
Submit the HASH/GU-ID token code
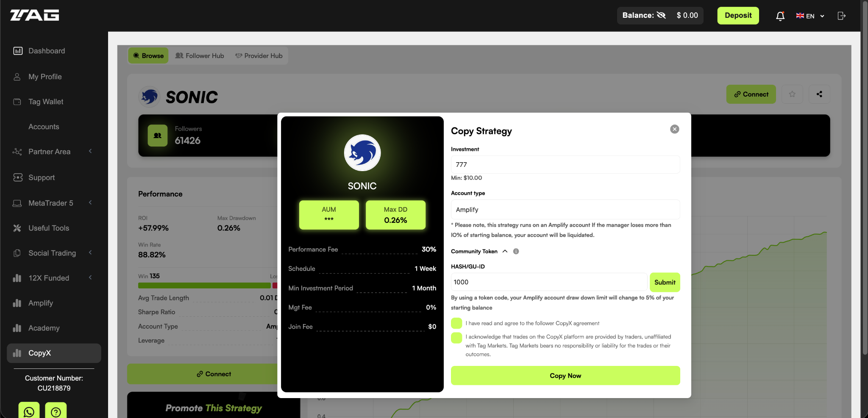coord(665,282)
